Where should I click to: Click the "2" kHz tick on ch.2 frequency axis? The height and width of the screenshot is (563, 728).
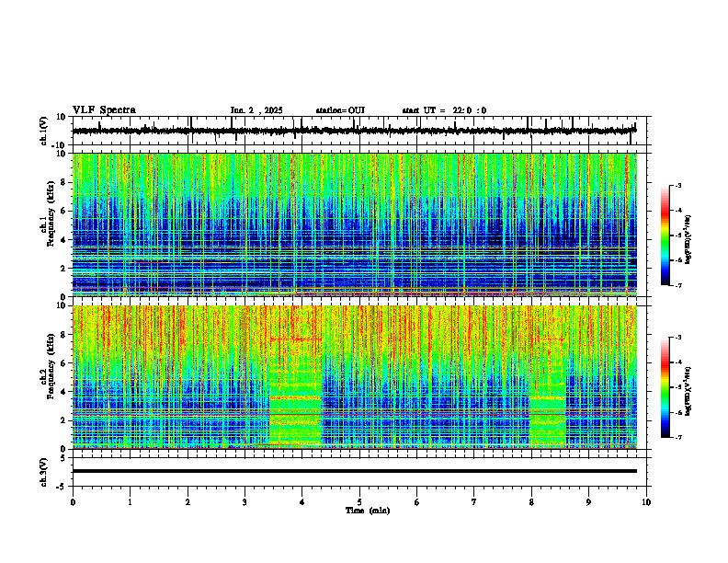(x=64, y=420)
